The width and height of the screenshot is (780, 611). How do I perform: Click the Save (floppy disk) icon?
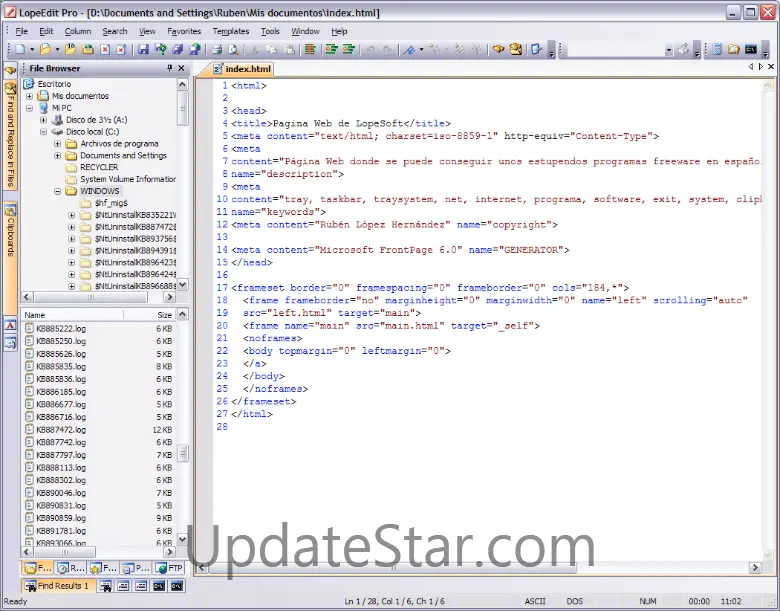(143, 49)
